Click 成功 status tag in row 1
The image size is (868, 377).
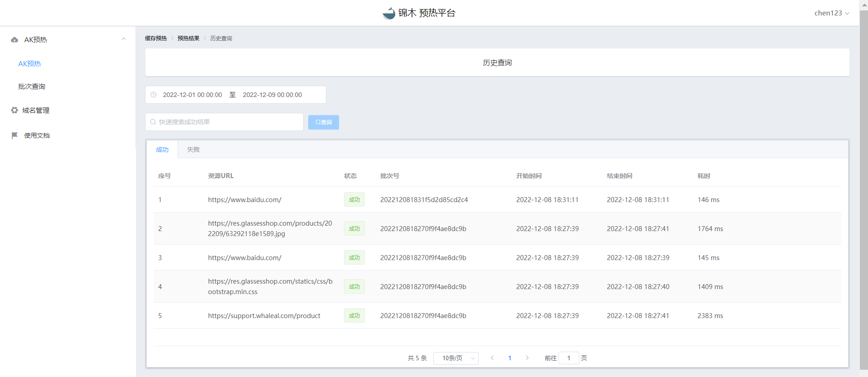pos(354,200)
